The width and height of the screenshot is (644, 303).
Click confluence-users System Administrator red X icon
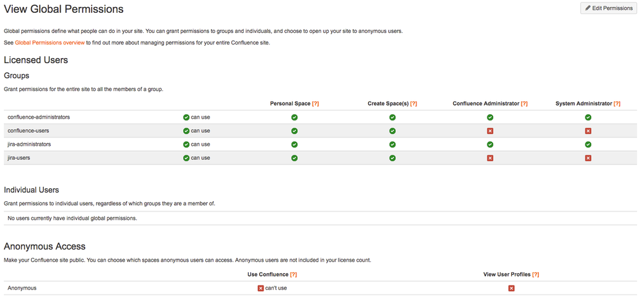pos(588,131)
